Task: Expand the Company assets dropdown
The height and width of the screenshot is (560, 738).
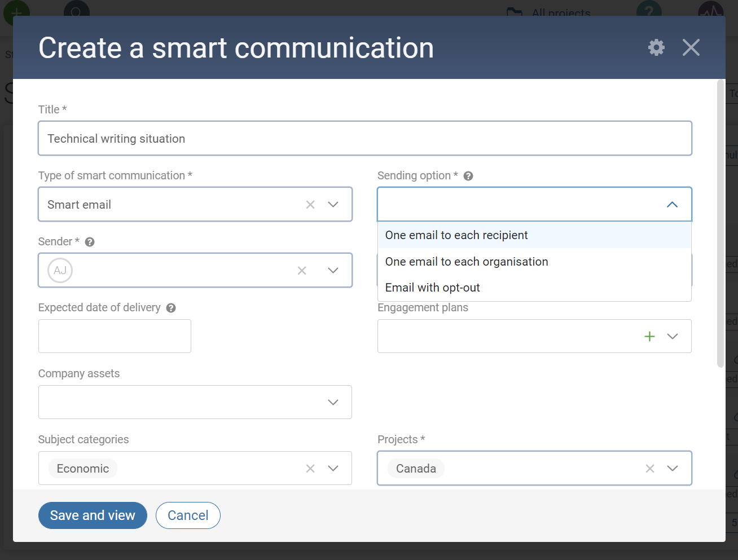Action: point(333,402)
